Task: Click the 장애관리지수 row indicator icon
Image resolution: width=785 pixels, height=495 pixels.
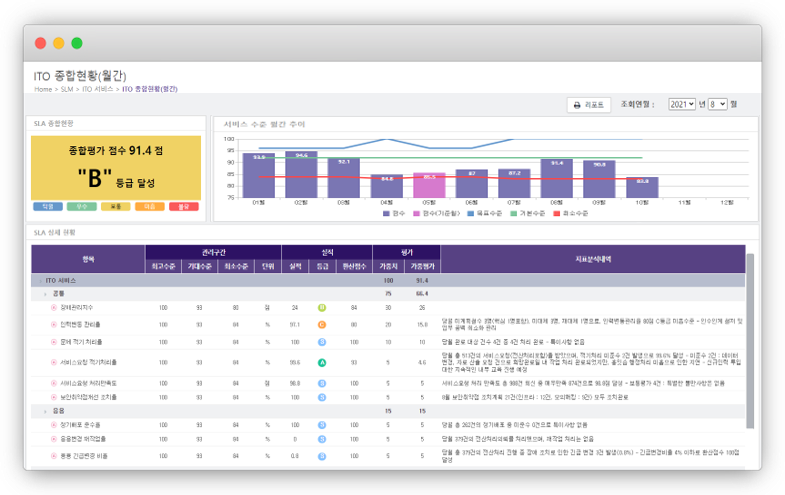Action: [x=53, y=309]
